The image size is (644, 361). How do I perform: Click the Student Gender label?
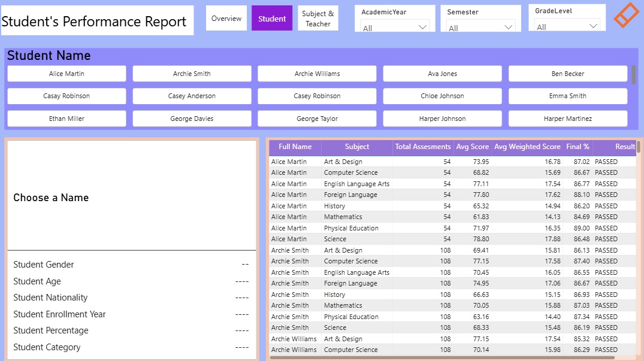tap(44, 265)
